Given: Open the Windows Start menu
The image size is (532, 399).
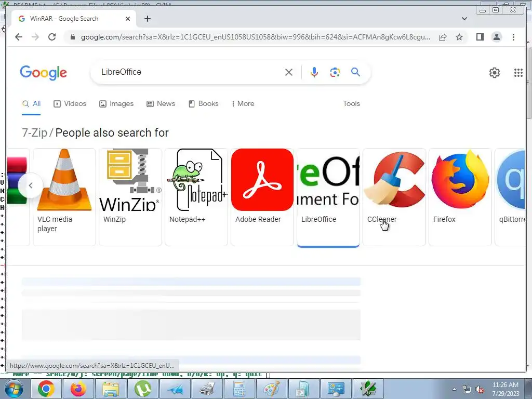Looking at the screenshot, I should click(14, 389).
